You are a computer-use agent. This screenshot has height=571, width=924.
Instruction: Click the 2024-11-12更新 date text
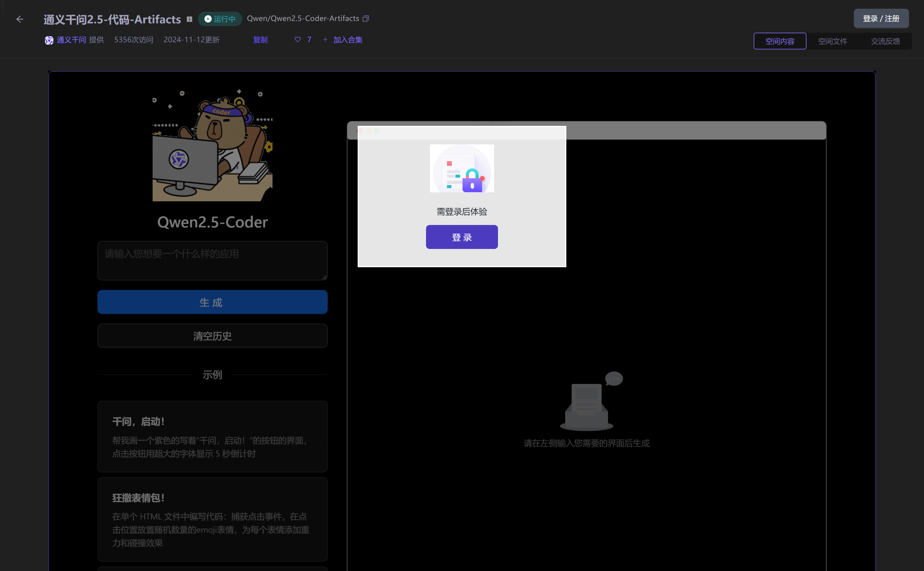click(x=192, y=40)
